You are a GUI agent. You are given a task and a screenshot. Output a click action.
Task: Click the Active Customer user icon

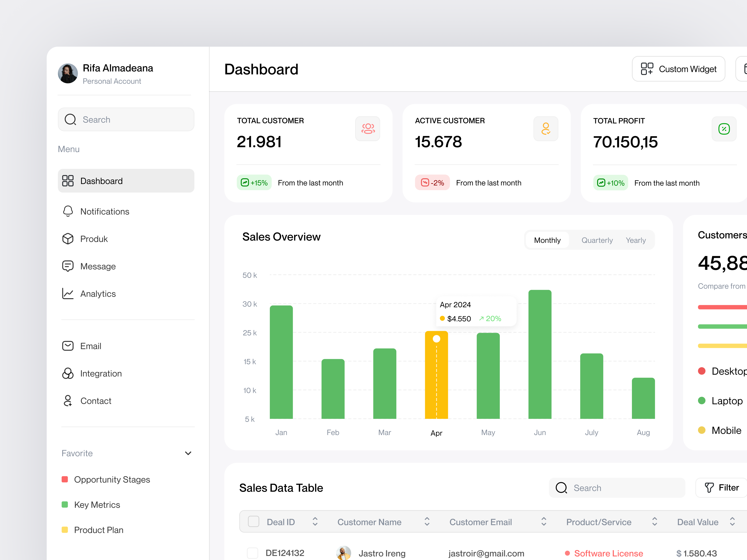(x=546, y=129)
